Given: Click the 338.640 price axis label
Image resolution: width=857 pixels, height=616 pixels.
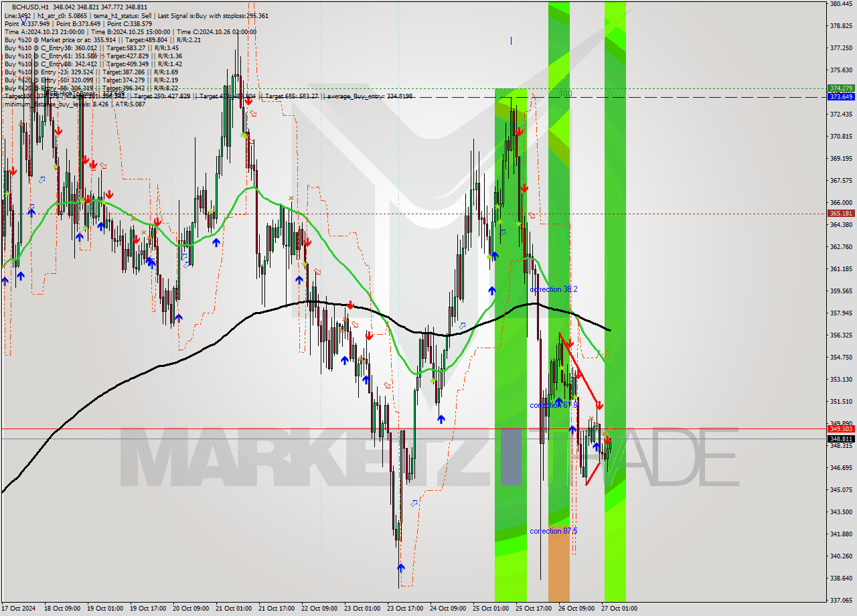Looking at the screenshot, I should point(841,579).
